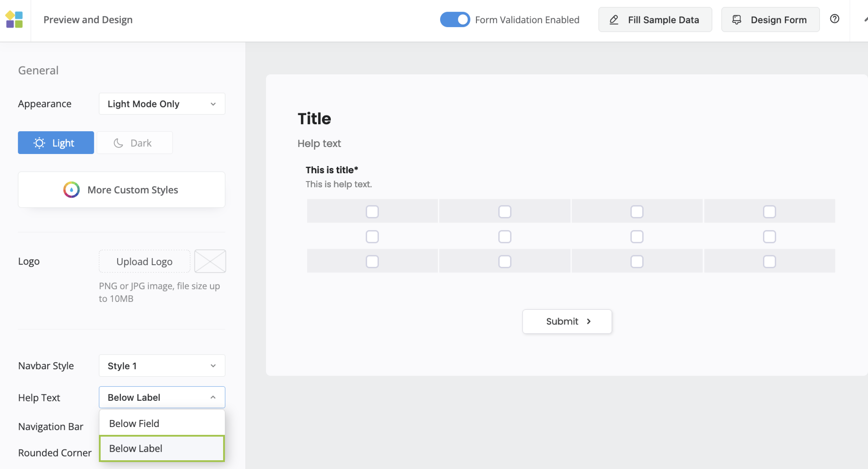Switch to Light theme button
The image size is (868, 469).
[56, 143]
